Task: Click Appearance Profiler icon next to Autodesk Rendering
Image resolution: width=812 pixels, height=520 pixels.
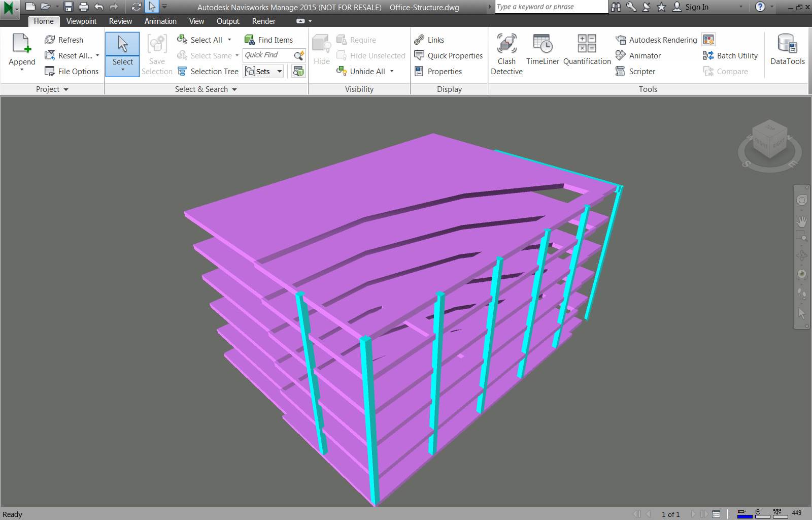Action: (x=708, y=40)
